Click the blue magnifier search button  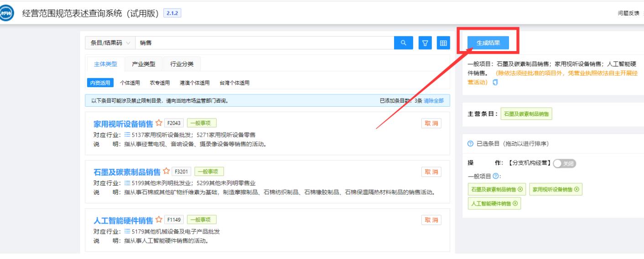click(x=403, y=43)
